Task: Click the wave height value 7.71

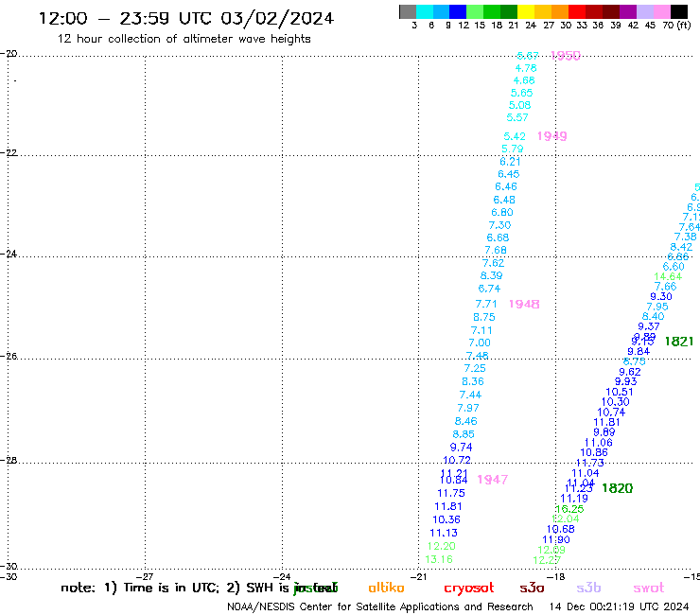Action: point(485,304)
